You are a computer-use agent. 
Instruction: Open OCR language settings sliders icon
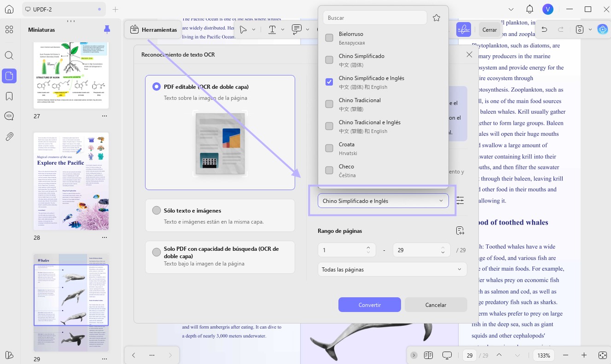coord(460,200)
